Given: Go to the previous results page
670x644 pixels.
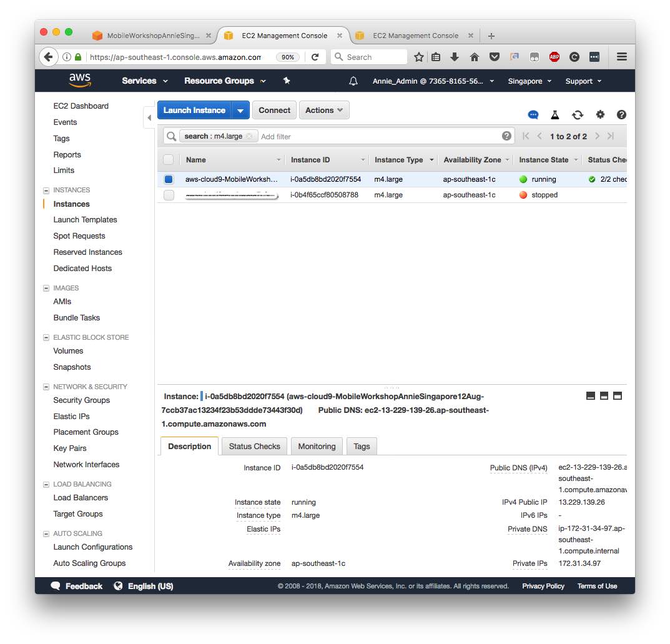Looking at the screenshot, I should pyautogui.click(x=539, y=136).
